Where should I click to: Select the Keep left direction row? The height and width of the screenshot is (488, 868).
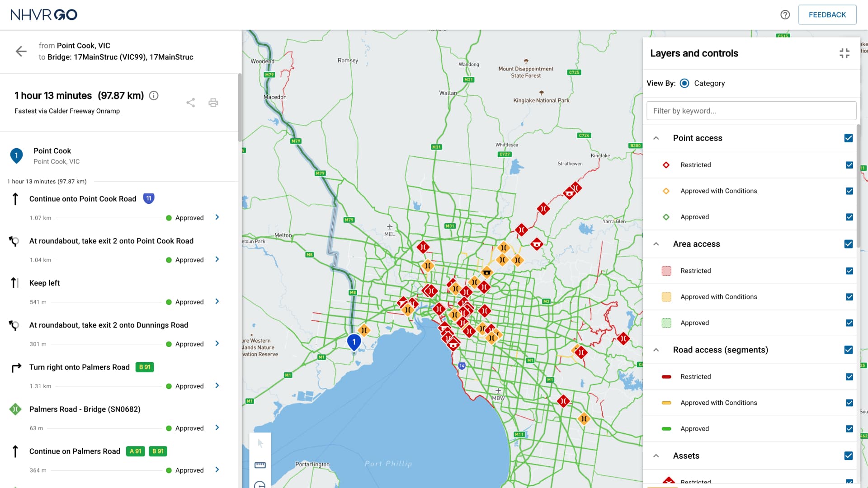tap(119, 292)
